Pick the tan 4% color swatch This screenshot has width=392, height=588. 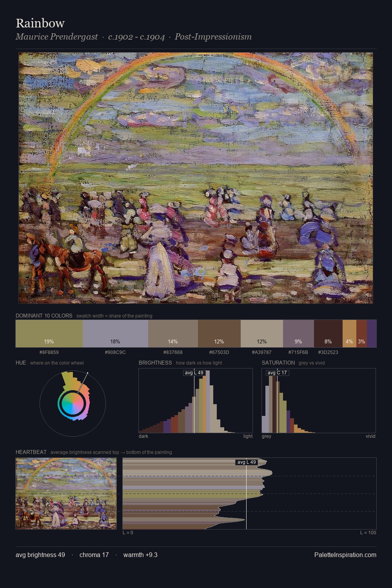pos(349,334)
